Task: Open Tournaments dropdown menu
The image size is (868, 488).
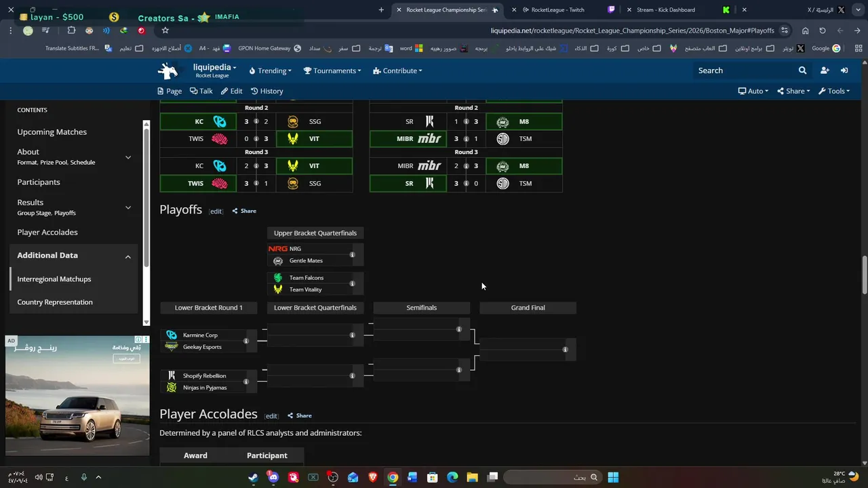Action: pos(332,70)
